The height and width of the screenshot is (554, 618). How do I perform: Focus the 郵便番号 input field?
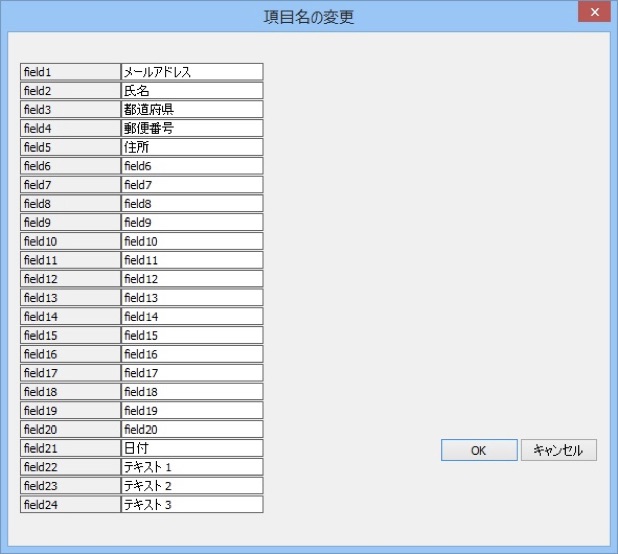pos(192,128)
